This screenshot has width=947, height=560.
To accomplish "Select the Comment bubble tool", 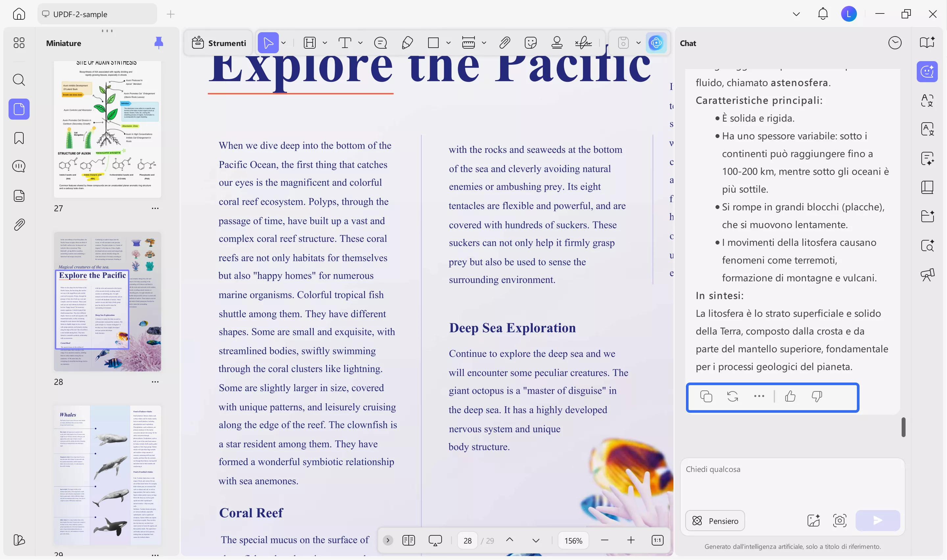I will (380, 43).
